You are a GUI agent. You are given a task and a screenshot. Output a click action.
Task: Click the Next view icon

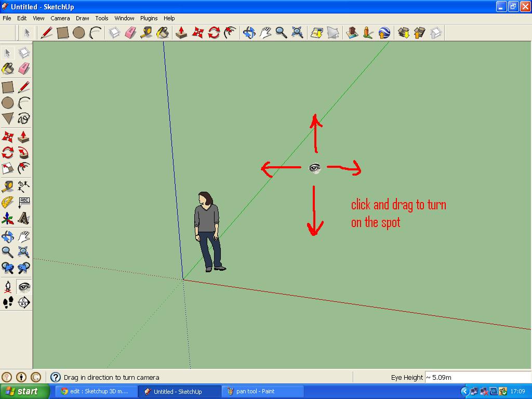[24, 268]
